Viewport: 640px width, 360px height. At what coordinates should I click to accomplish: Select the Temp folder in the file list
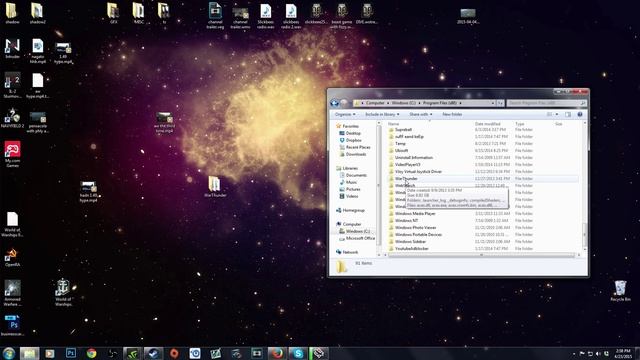coord(400,144)
